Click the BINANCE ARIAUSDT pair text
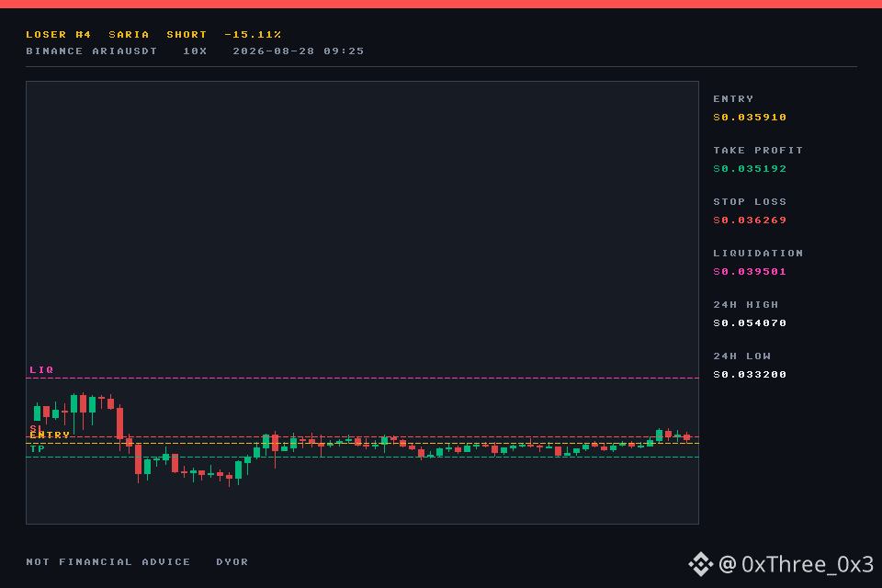This screenshot has height=588, width=882. click(92, 51)
